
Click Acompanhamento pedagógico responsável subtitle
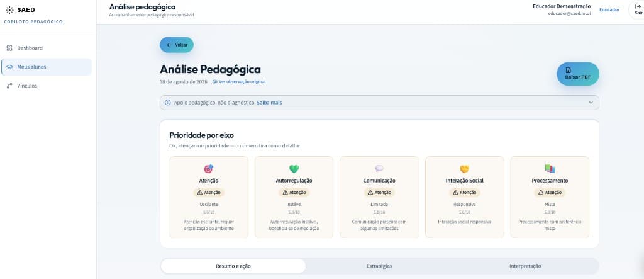(x=152, y=15)
